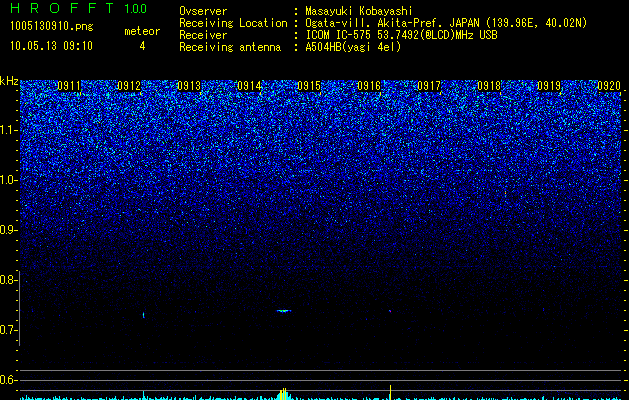
Task: Click the red meteor echo dot near 0916
Action: pos(390,311)
